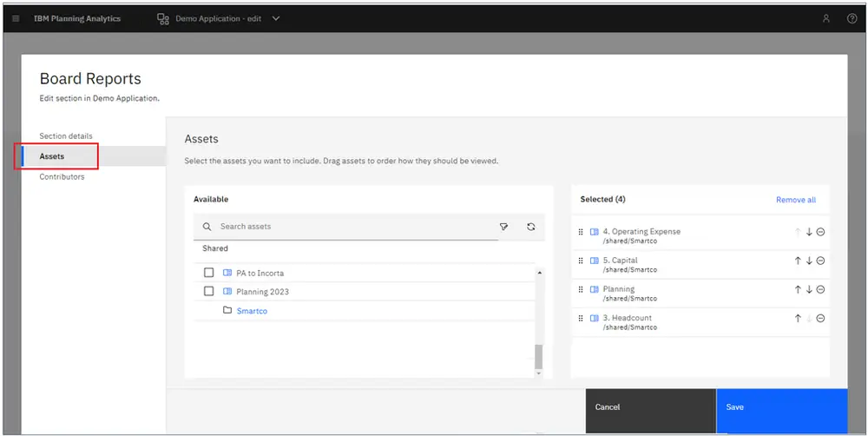Open the help question mark icon
Viewport: 868px width, 436px height.
click(852, 18)
